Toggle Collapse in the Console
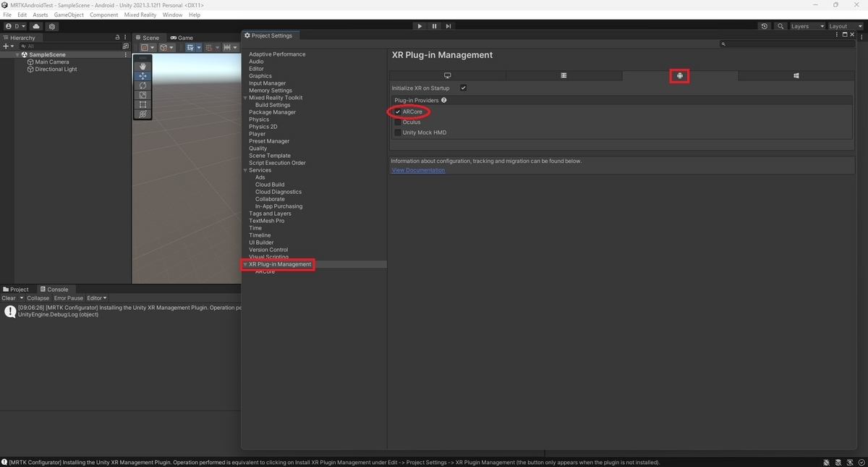 tap(38, 298)
